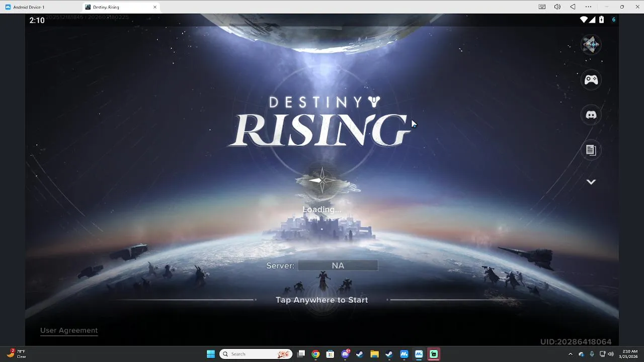Click the microphone icon in system tray
The width and height of the screenshot is (644, 362).
tap(592, 354)
